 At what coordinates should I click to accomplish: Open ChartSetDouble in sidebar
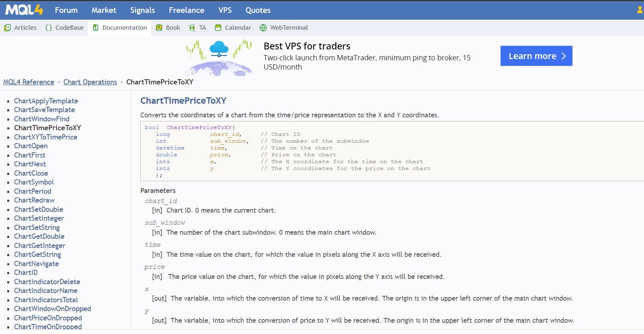pyautogui.click(x=39, y=209)
